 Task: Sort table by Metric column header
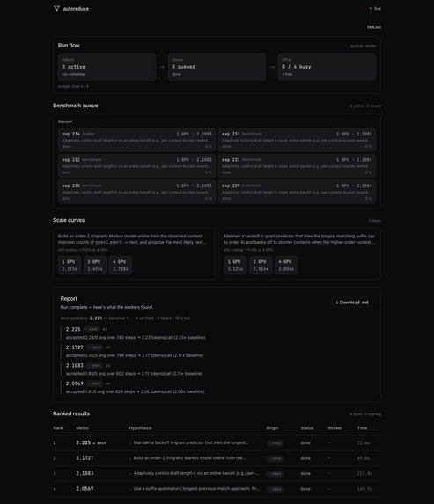click(83, 428)
